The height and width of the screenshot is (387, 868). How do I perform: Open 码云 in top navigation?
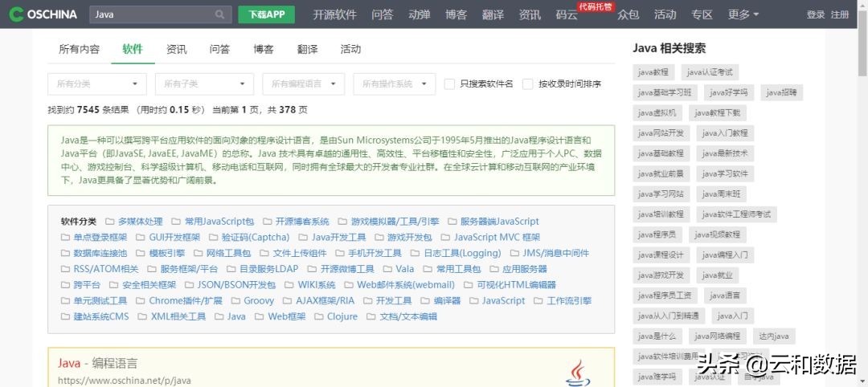(567, 14)
